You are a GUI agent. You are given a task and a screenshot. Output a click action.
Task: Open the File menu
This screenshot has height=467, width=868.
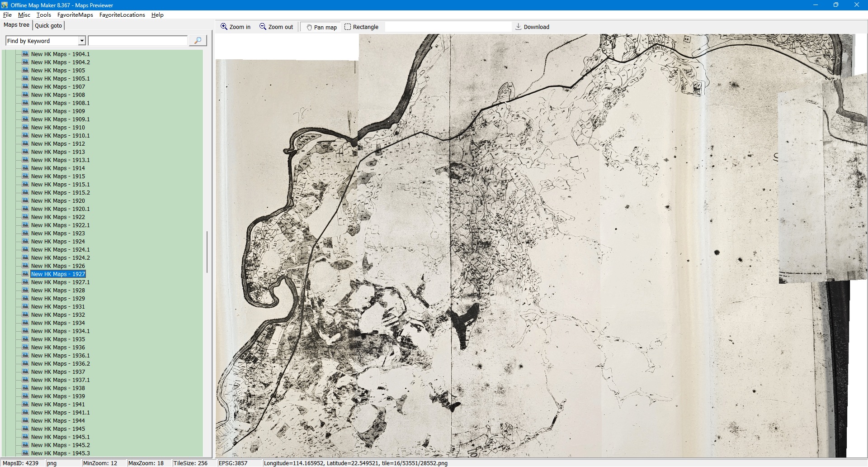7,15
